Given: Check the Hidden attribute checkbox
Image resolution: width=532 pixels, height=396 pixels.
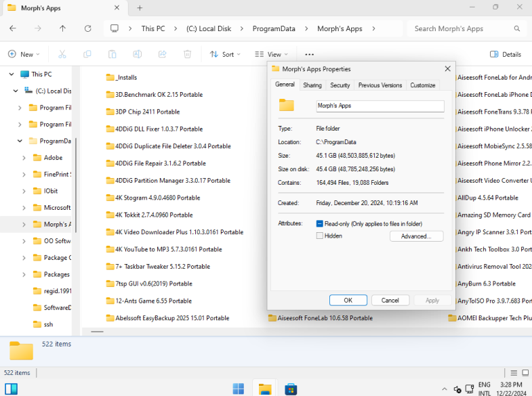Looking at the screenshot, I should pos(319,236).
